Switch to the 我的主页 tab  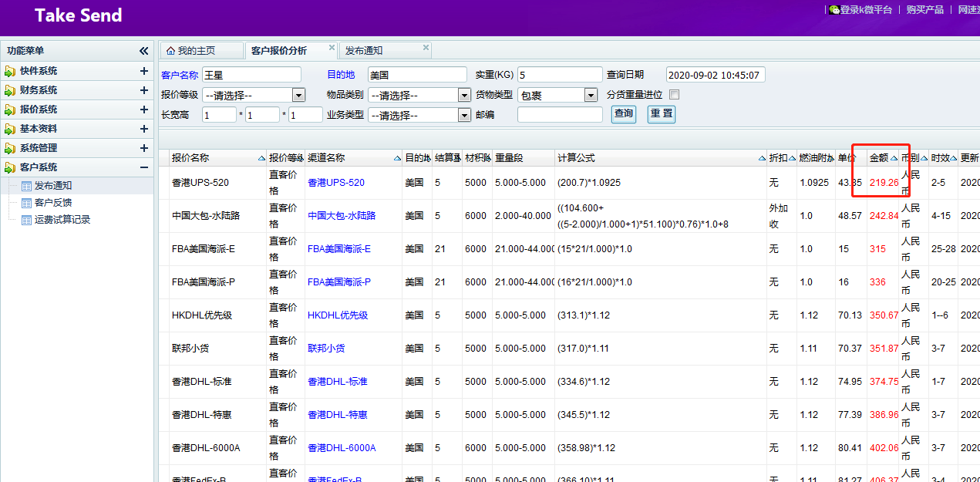(197, 51)
